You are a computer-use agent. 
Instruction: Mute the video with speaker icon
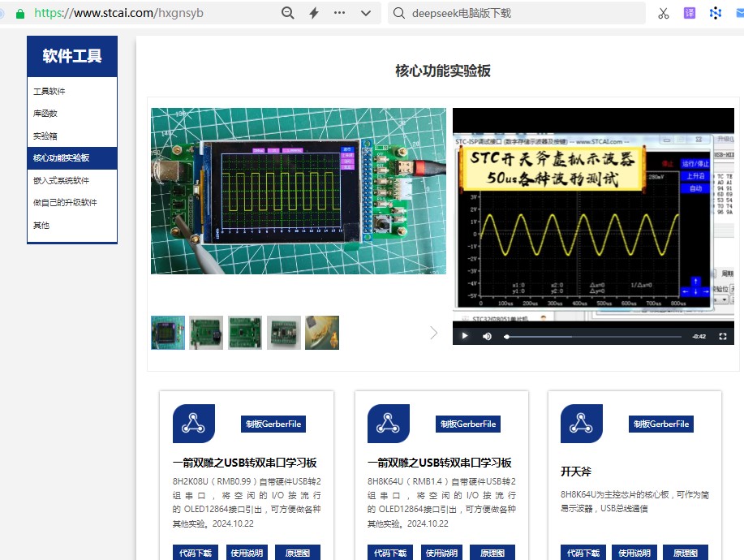coord(487,337)
